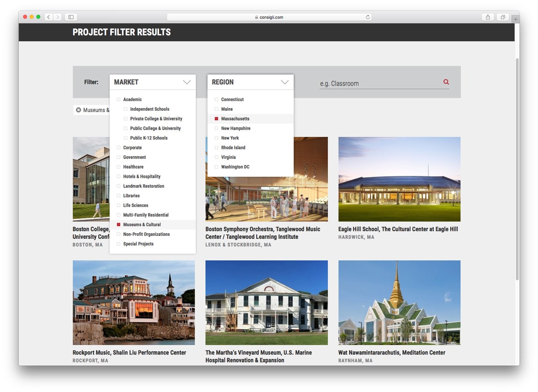Click the e.g. Classroom search field
This screenshot has height=392, width=538.
point(380,83)
